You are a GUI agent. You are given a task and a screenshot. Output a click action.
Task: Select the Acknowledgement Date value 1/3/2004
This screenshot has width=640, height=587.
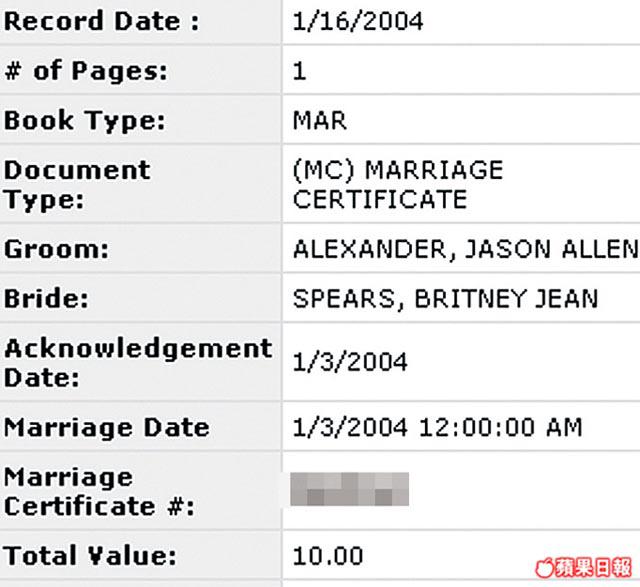(350, 362)
